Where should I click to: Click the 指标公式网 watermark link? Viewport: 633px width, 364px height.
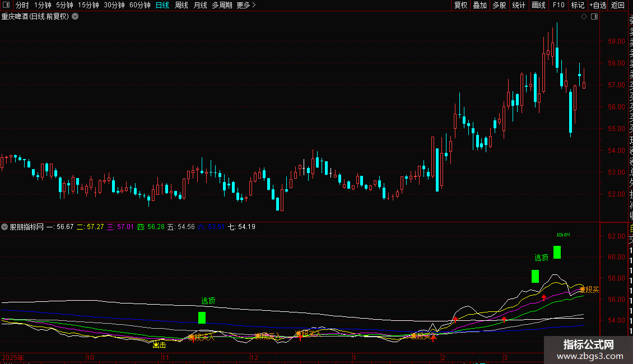(x=588, y=349)
